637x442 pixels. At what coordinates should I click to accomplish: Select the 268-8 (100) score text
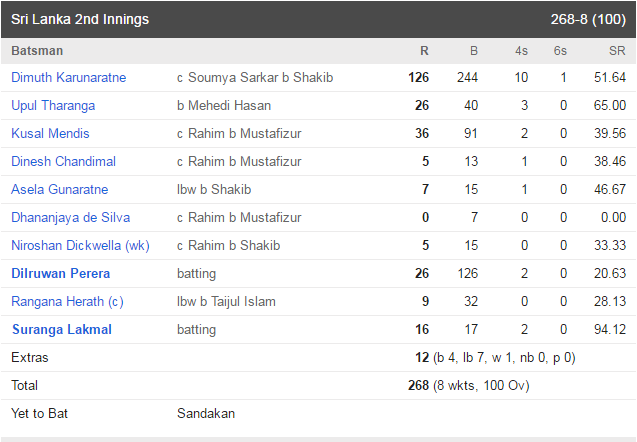tap(588, 19)
